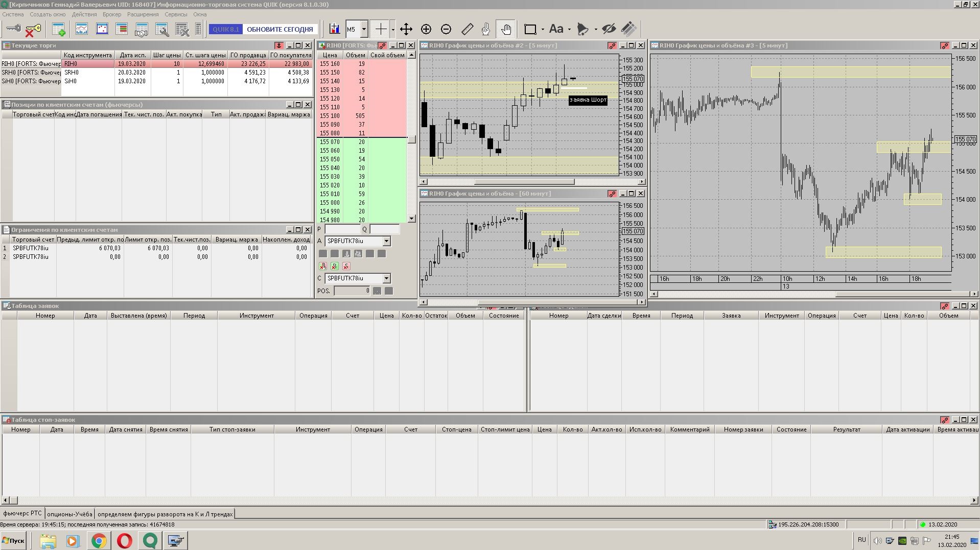
Task: Open the Расширения menu
Action: click(143, 14)
